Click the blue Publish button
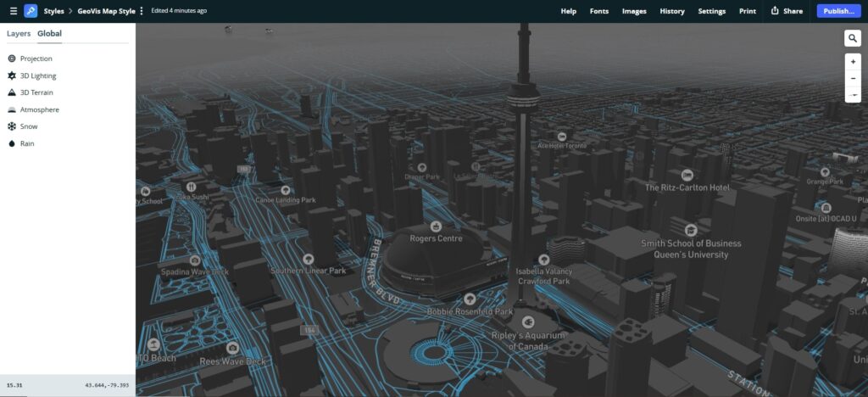 click(837, 11)
